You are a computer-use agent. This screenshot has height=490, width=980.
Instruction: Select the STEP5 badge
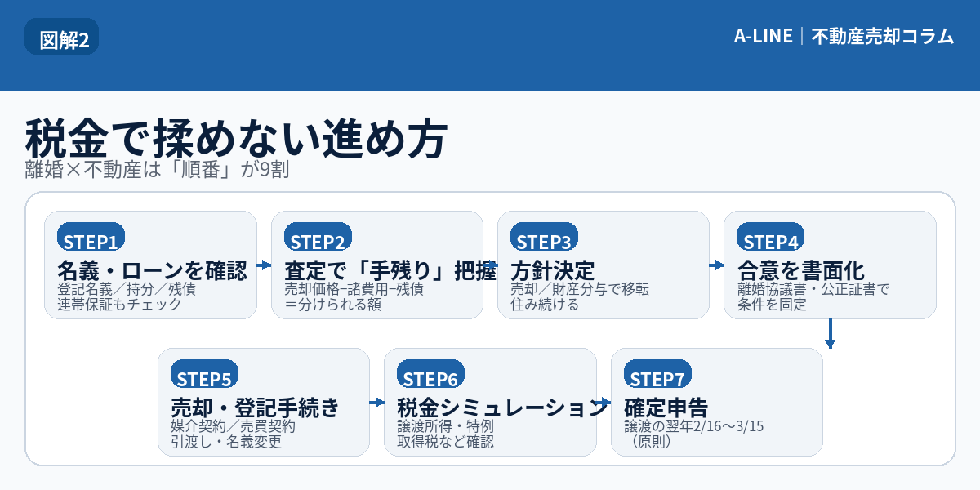tap(204, 378)
